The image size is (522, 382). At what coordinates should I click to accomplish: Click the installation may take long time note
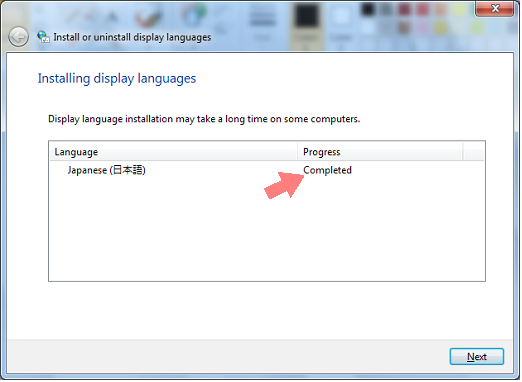coord(205,119)
